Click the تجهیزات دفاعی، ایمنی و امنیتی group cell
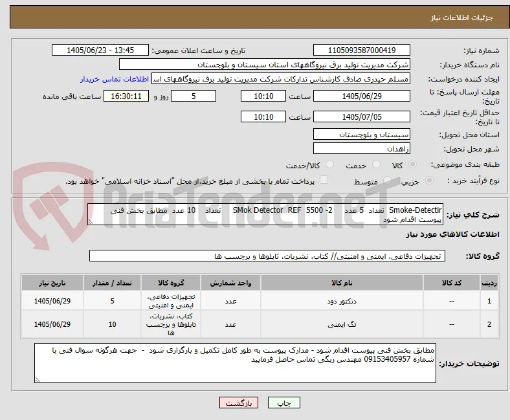The image size is (510, 420). click(171, 301)
